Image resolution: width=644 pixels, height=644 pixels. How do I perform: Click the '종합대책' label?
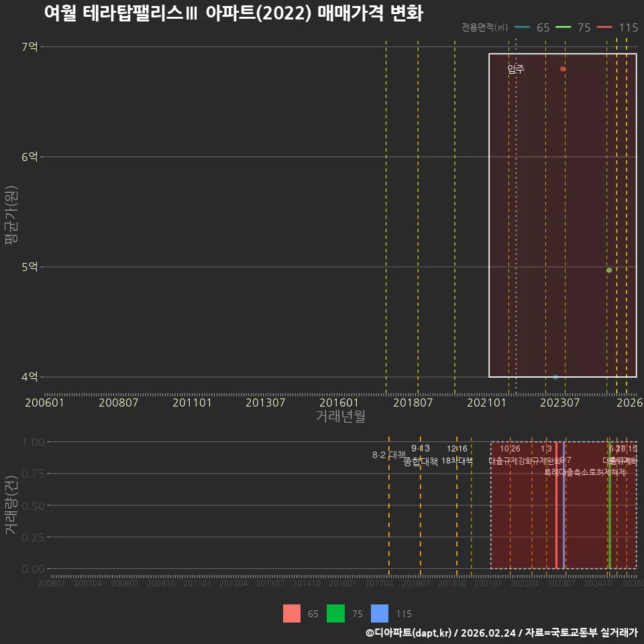pyautogui.click(x=421, y=462)
